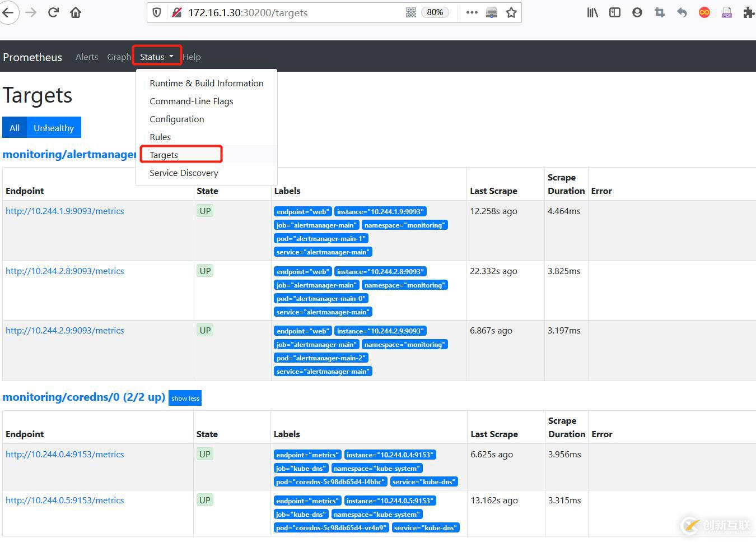
Task: Click UP state badge for 10.244.1.9:9093
Action: (x=205, y=211)
